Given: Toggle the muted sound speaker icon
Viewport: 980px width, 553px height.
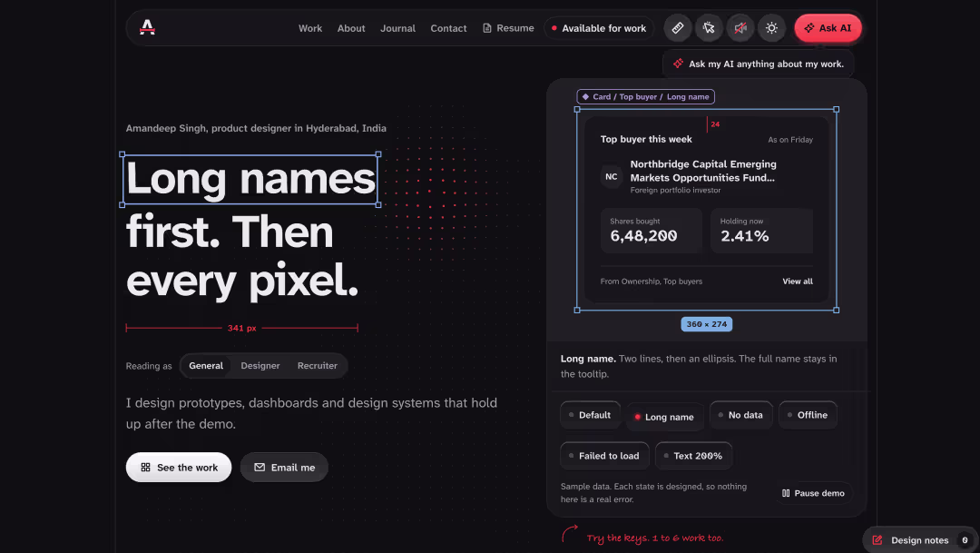Looking at the screenshot, I should (x=740, y=28).
